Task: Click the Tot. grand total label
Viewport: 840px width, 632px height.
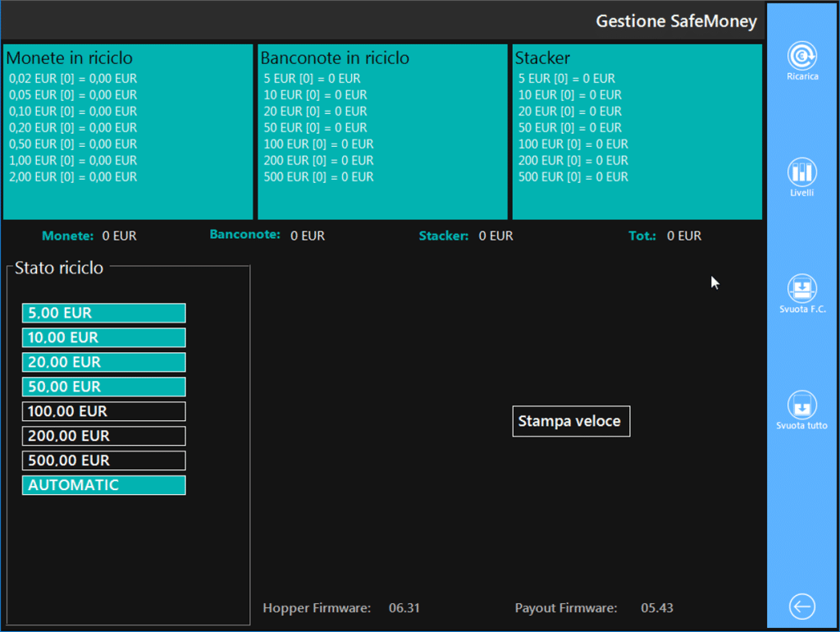Action: [x=642, y=236]
